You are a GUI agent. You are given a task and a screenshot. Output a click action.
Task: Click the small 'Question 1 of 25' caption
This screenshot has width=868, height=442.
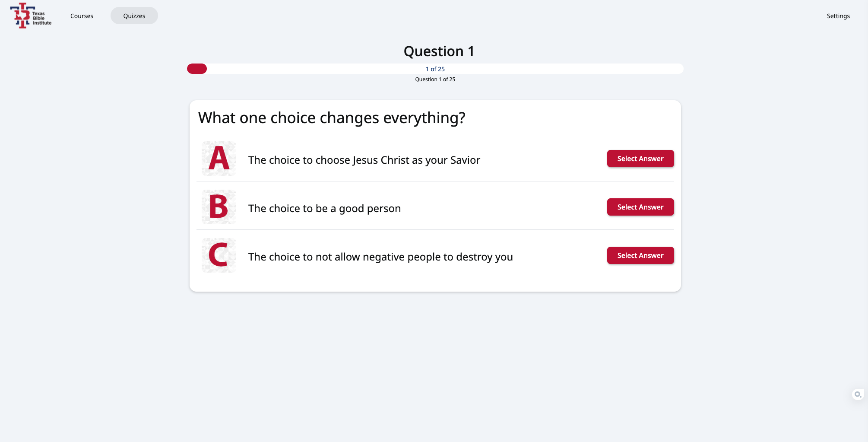pos(435,79)
